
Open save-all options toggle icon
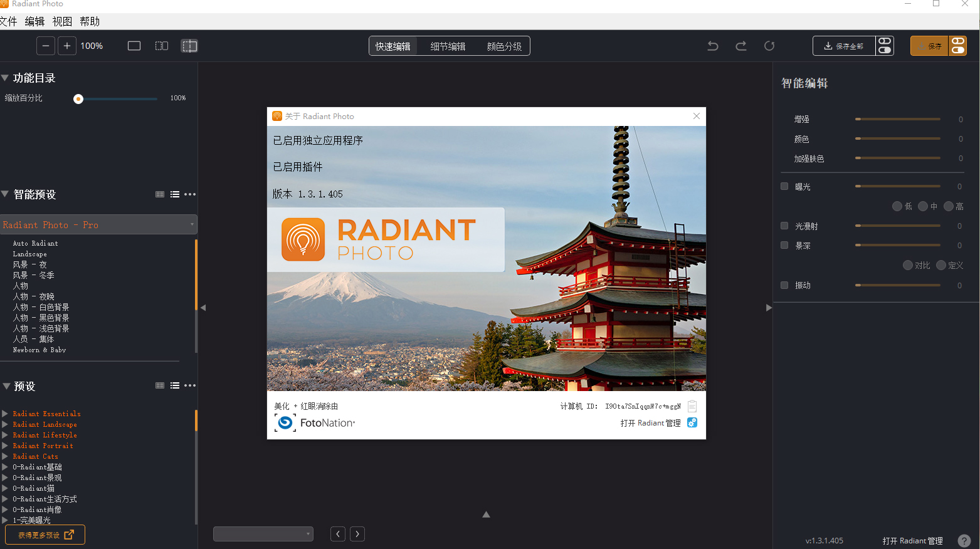point(885,46)
